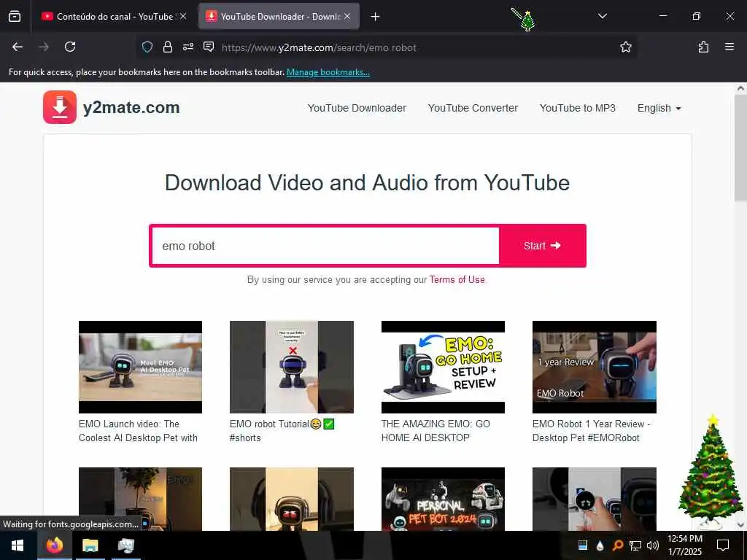This screenshot has height=560, width=747.
Task: Click THE AMAZING EMO: GO HOME title
Action: [x=436, y=430]
